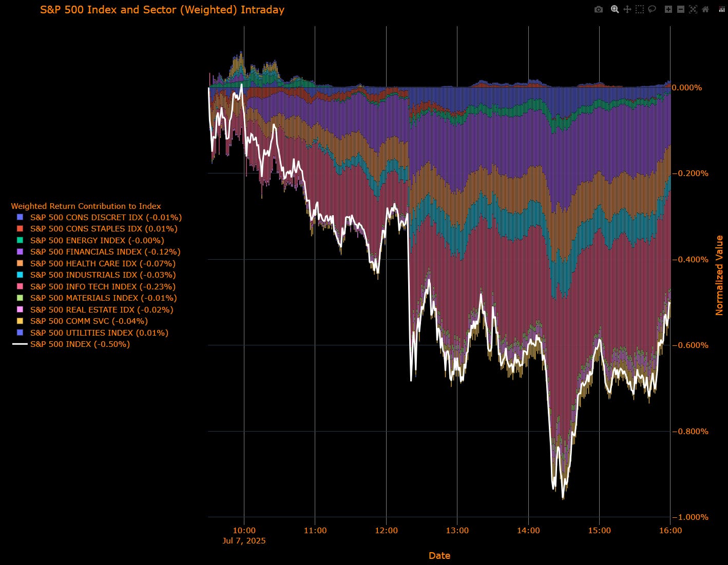Image resolution: width=728 pixels, height=565 pixels.
Task: Autoscale the chart axes icon
Action: click(x=693, y=9)
